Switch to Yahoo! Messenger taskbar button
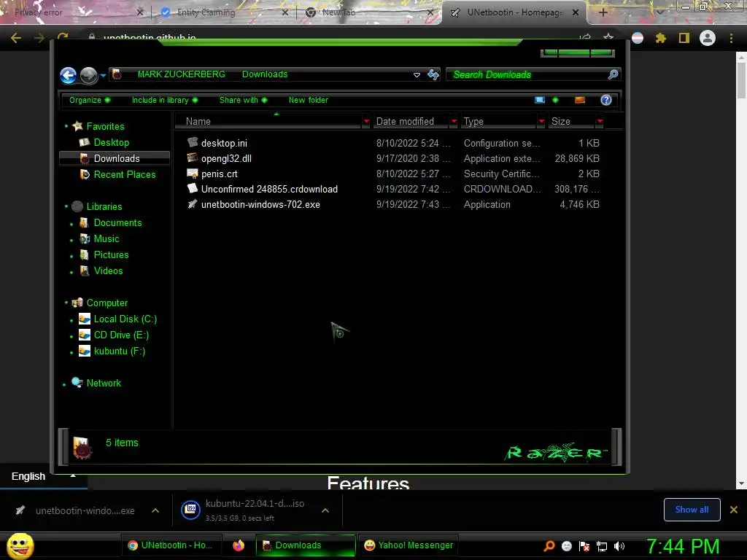 point(409,545)
